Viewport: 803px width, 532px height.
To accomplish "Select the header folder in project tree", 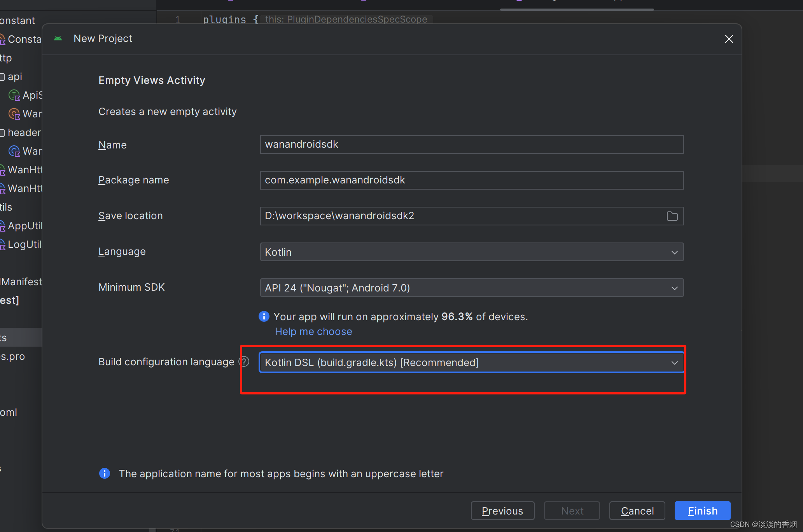I will click(24, 133).
